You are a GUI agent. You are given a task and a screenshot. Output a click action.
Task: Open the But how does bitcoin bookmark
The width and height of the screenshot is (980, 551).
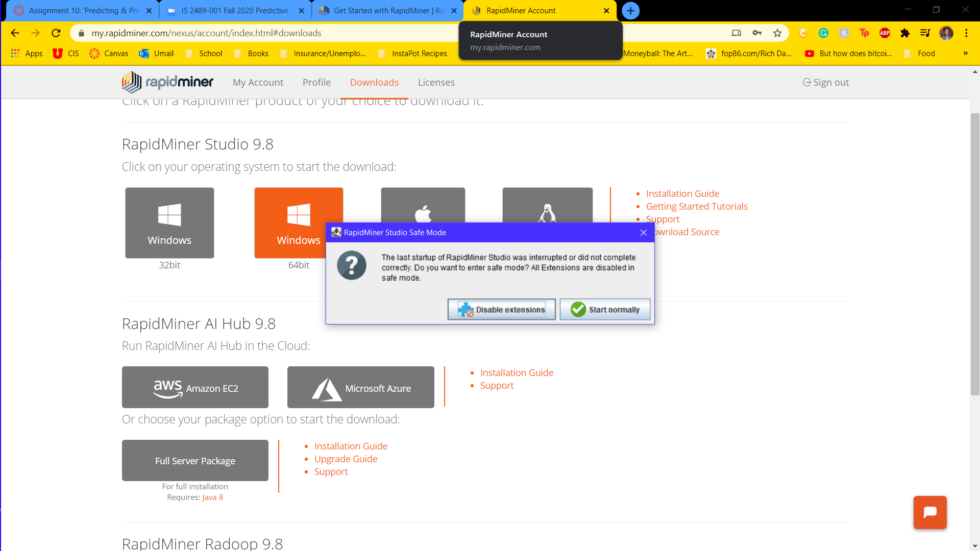coord(848,54)
